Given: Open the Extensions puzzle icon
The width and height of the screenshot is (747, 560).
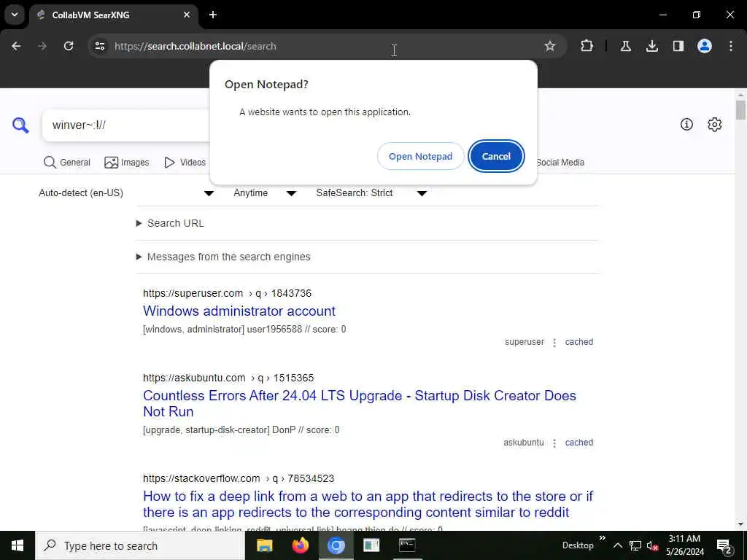Looking at the screenshot, I should [x=587, y=46].
